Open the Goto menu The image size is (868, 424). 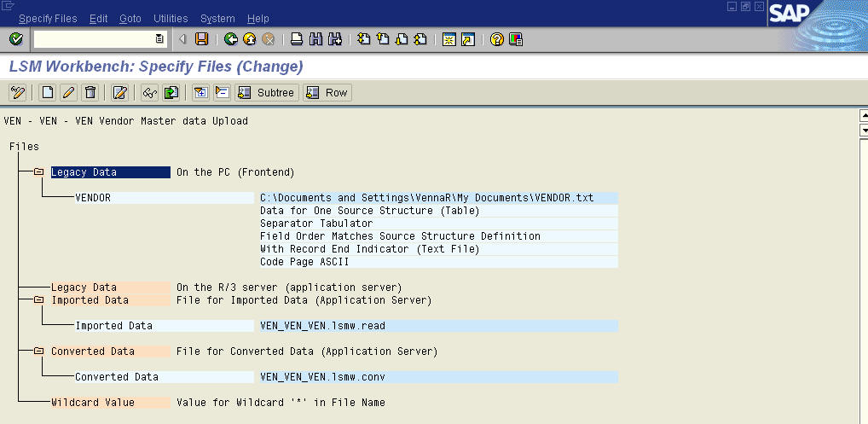130,18
